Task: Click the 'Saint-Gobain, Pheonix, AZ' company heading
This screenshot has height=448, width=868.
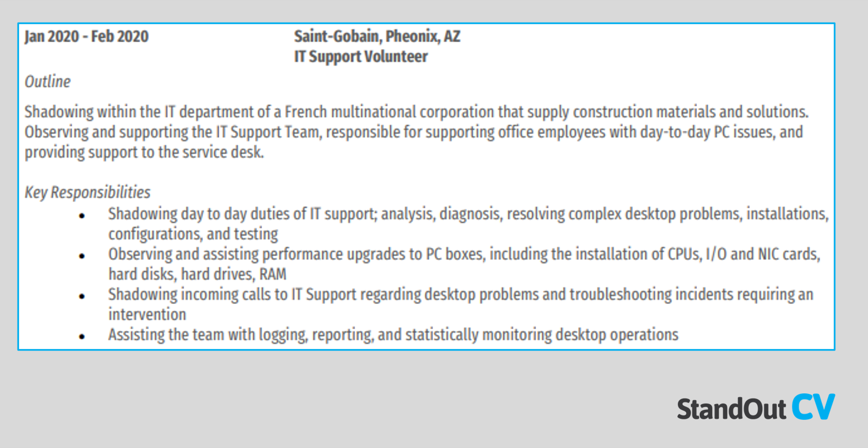Action: coord(377,37)
